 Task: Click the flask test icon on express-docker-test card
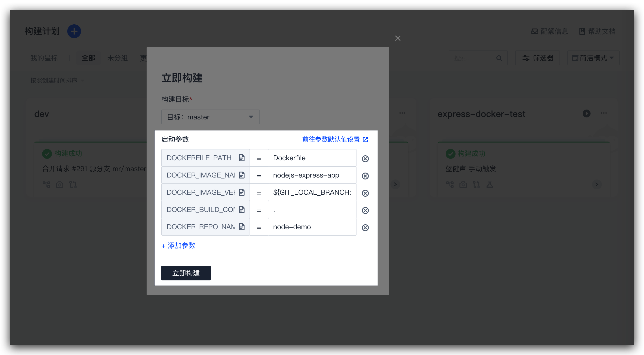[x=490, y=185]
